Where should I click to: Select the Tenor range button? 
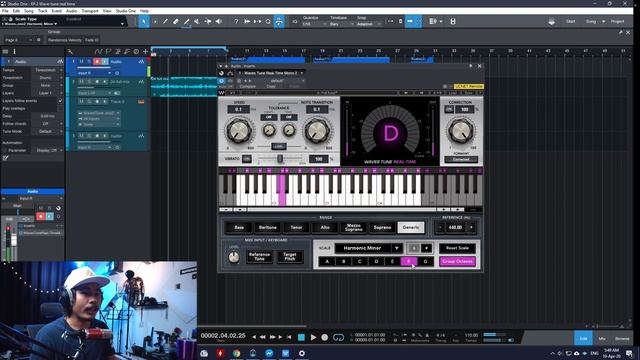point(296,227)
